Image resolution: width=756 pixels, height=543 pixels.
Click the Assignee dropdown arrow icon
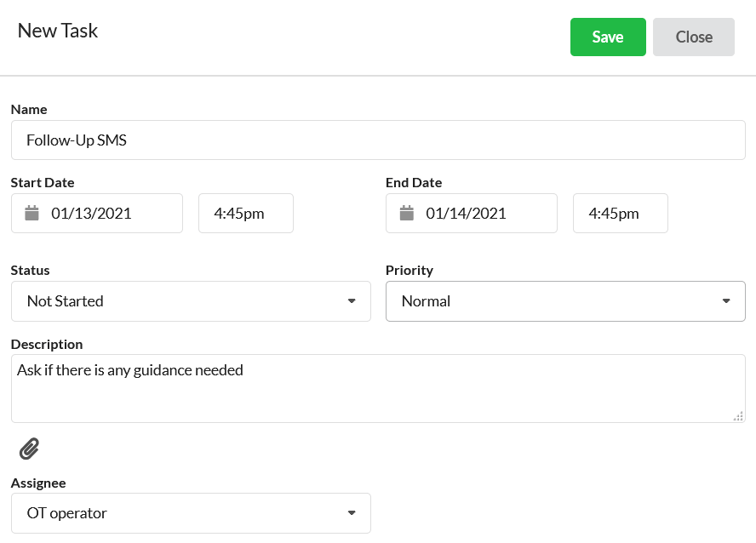tap(352, 513)
